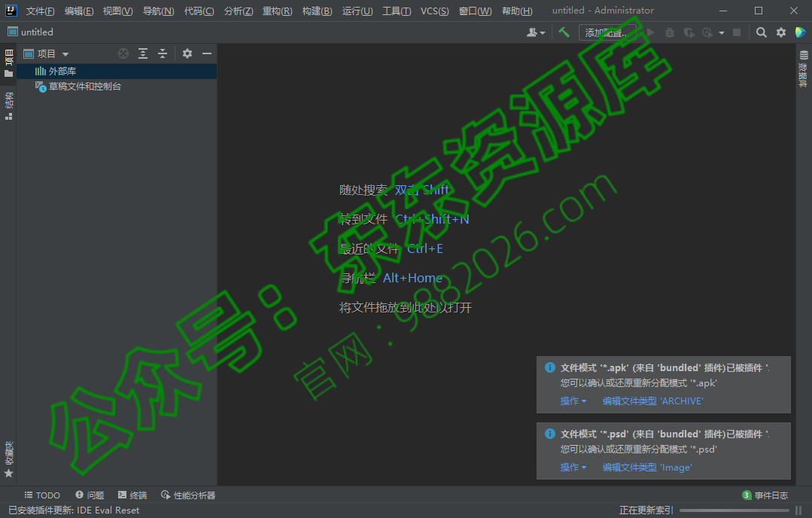Hide the Project tool window with minus icon
Viewport: 812px width, 518px height.
click(x=207, y=53)
